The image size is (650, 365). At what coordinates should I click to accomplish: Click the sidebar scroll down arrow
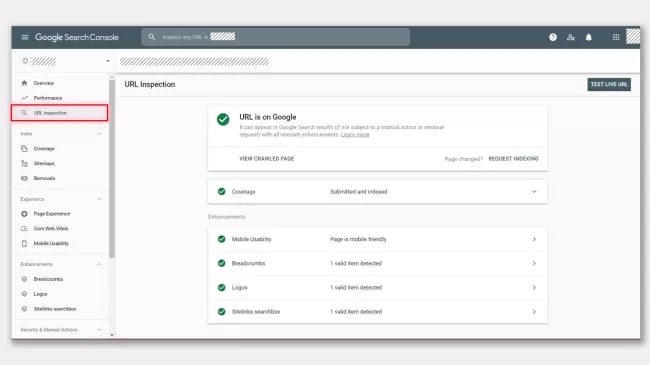pos(112,335)
